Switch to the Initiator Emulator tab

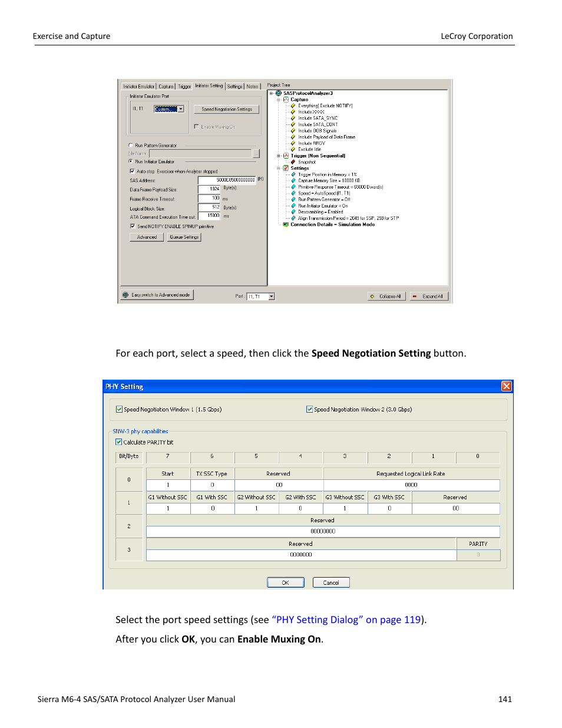point(139,87)
